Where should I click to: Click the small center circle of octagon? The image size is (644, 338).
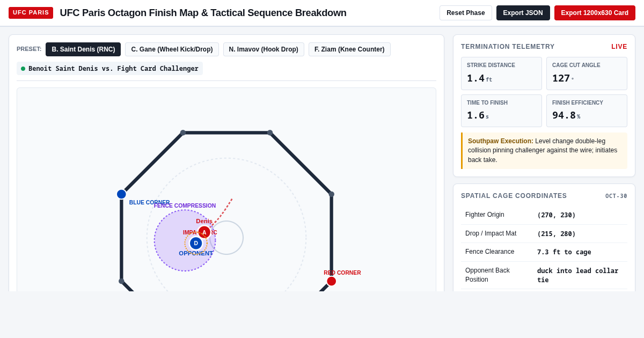pos(228,238)
